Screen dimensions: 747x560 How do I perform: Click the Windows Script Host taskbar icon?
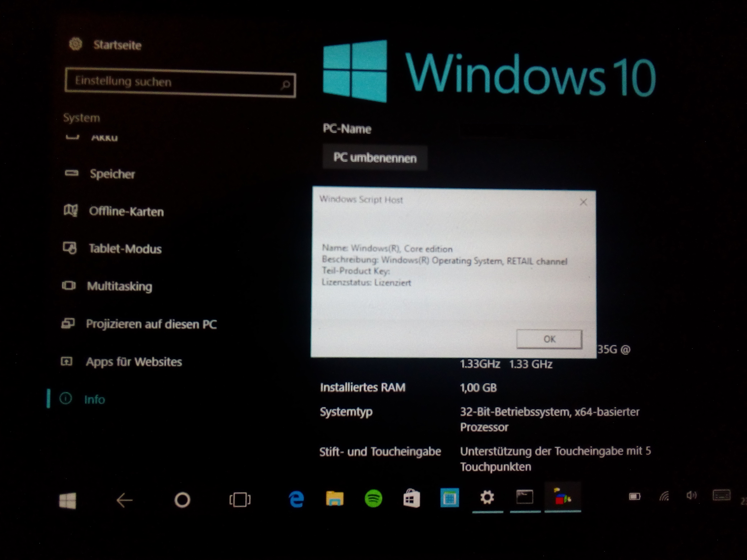click(562, 498)
